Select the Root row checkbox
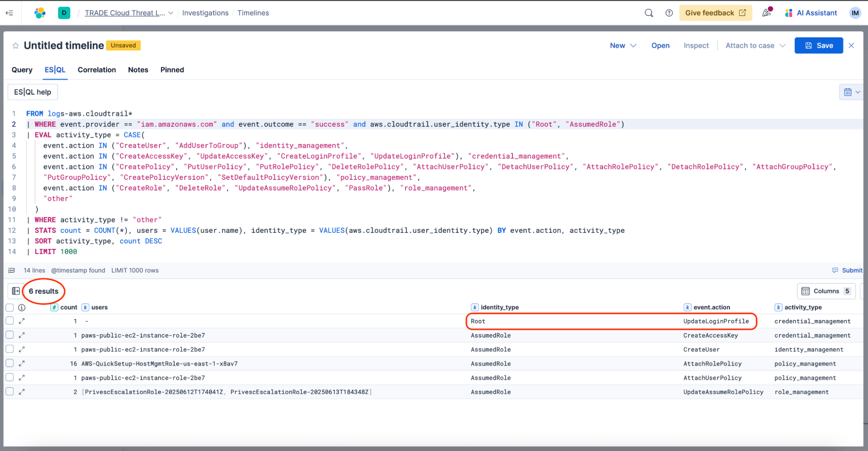This screenshot has height=451, width=868. coord(10,321)
